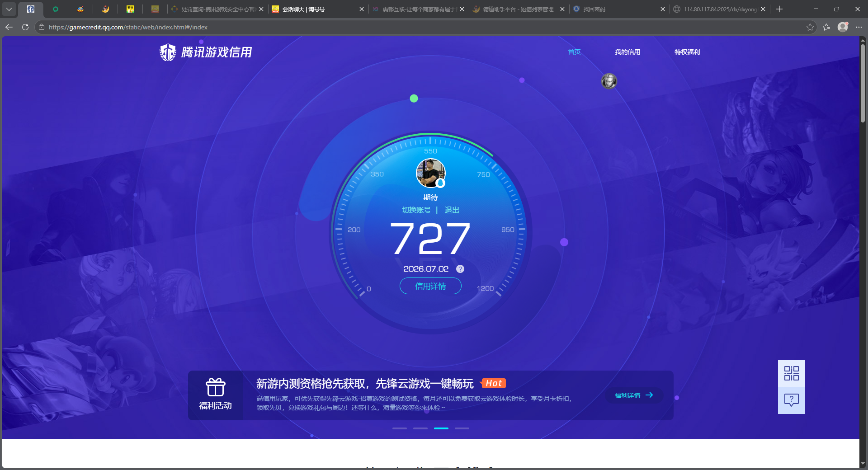The image size is (868, 470).
Task: Open the 我的信用 nav item
Action: coord(627,52)
